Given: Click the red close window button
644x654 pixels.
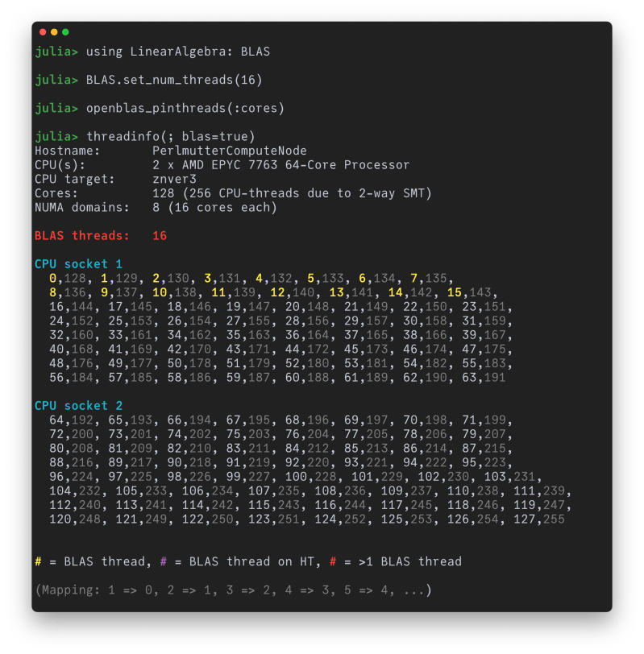Looking at the screenshot, I should click(x=43, y=32).
